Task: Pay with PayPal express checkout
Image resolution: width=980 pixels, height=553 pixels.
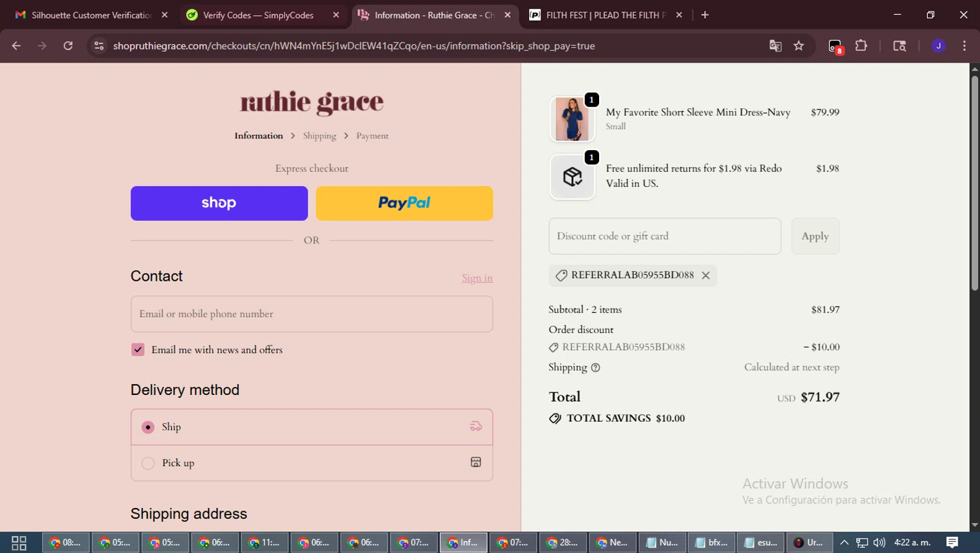Action: pos(404,203)
